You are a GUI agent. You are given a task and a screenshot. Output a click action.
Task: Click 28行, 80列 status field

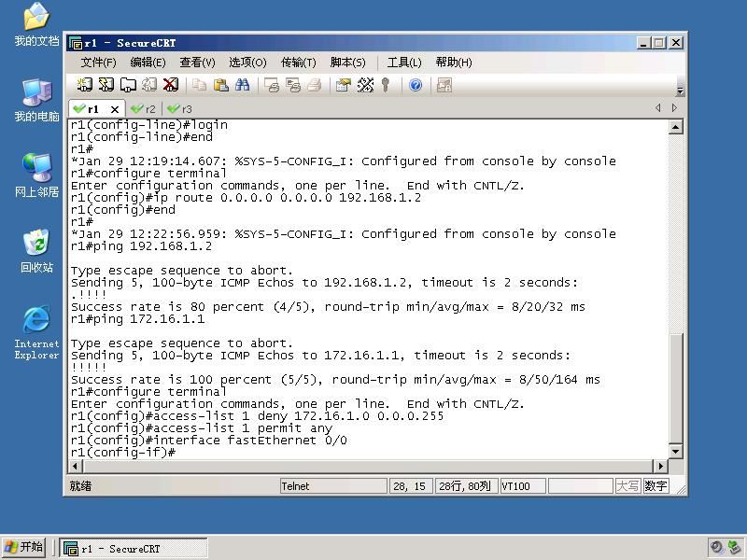click(466, 486)
